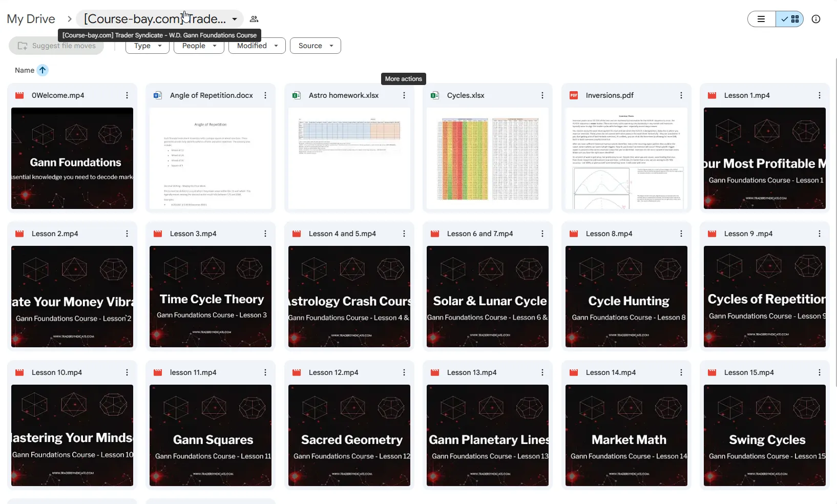This screenshot has width=837, height=504.
Task: Open More actions for Astro homework.xlsx
Action: coord(404,95)
